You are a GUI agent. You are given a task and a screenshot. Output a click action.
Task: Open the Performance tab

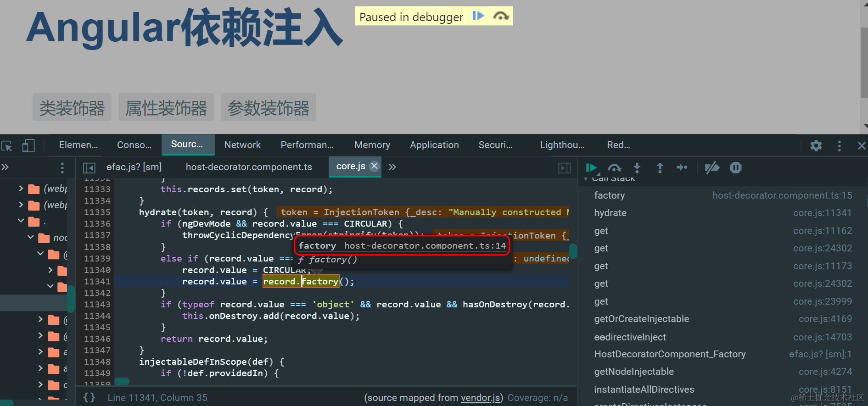[x=307, y=145]
